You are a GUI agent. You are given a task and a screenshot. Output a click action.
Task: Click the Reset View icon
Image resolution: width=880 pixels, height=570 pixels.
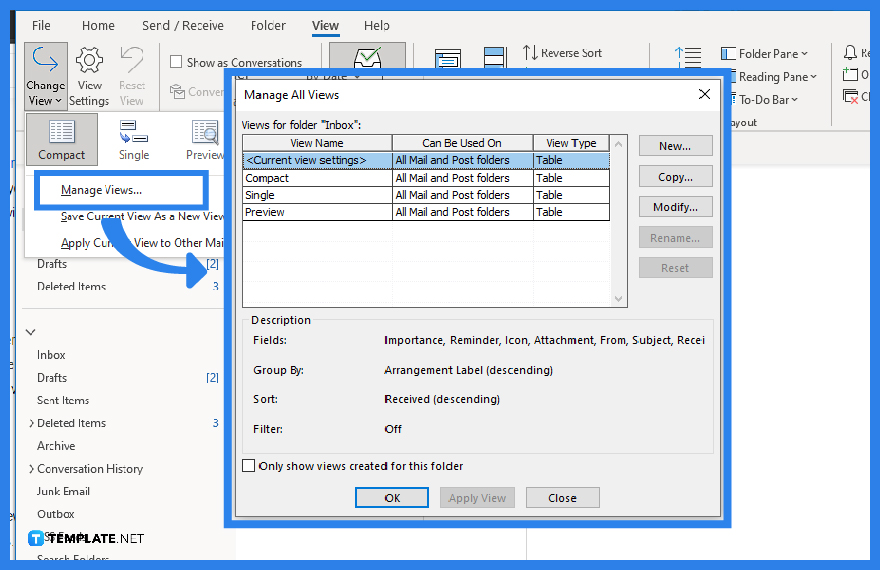(x=132, y=62)
